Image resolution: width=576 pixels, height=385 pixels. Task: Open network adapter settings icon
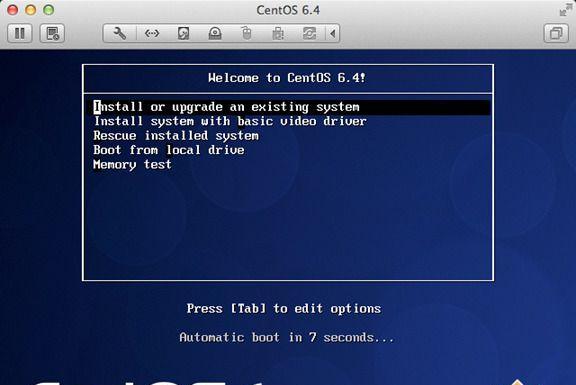pos(152,33)
